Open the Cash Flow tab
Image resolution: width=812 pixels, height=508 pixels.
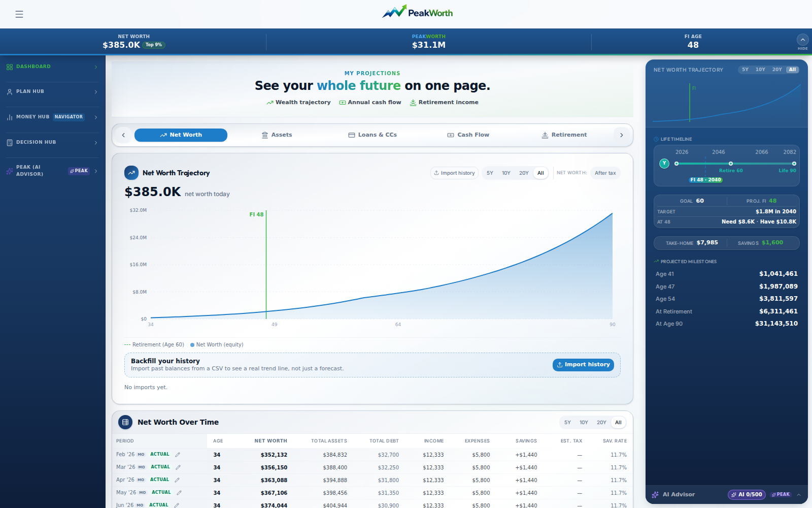(x=468, y=135)
